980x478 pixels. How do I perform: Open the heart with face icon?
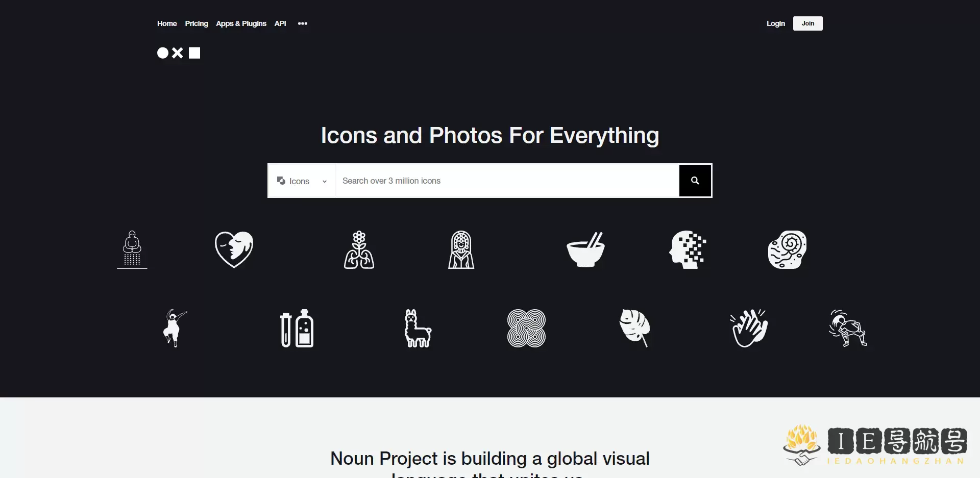click(233, 249)
